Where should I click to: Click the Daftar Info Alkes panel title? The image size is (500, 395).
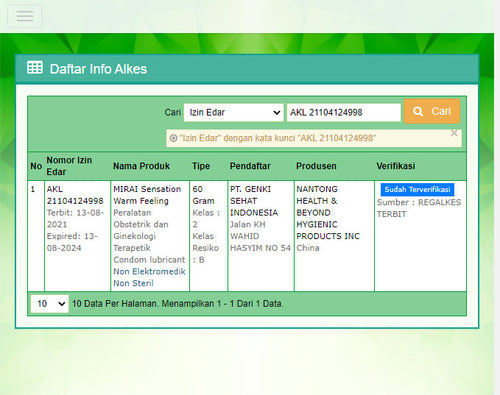[98, 69]
